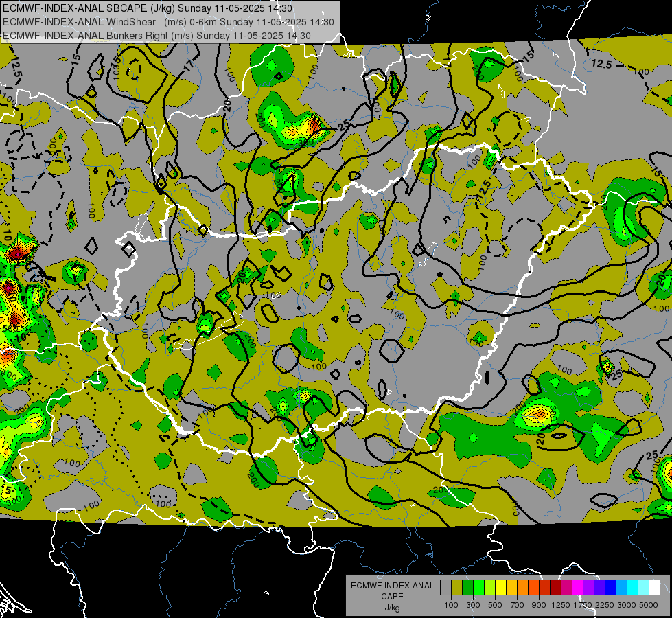Pick the pure yellow swatch in the legend
This screenshot has width=672, height=618.
(x=500, y=588)
